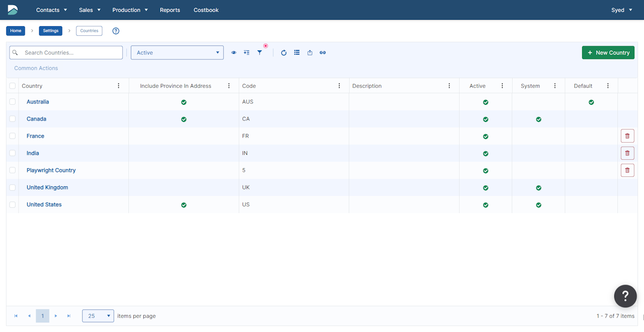Tick the select-all checkbox in header
Screen dimensions: 644x332
tap(13, 86)
